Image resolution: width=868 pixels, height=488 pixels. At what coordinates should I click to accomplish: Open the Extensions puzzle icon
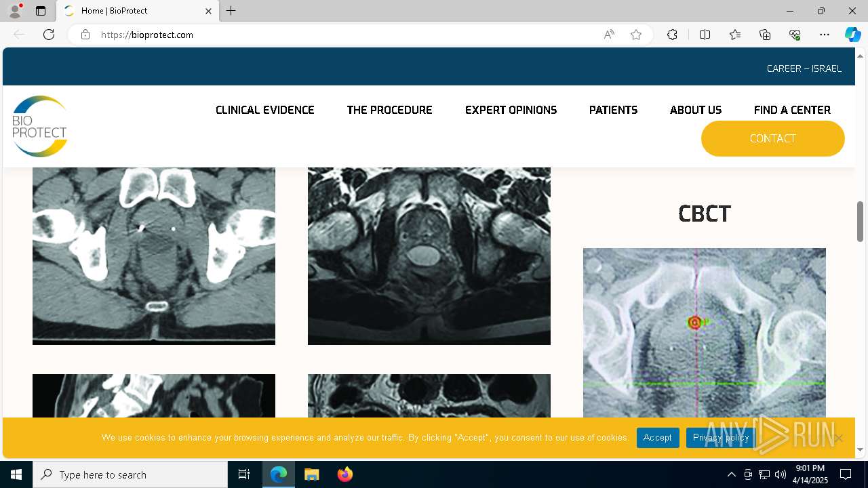pos(672,35)
